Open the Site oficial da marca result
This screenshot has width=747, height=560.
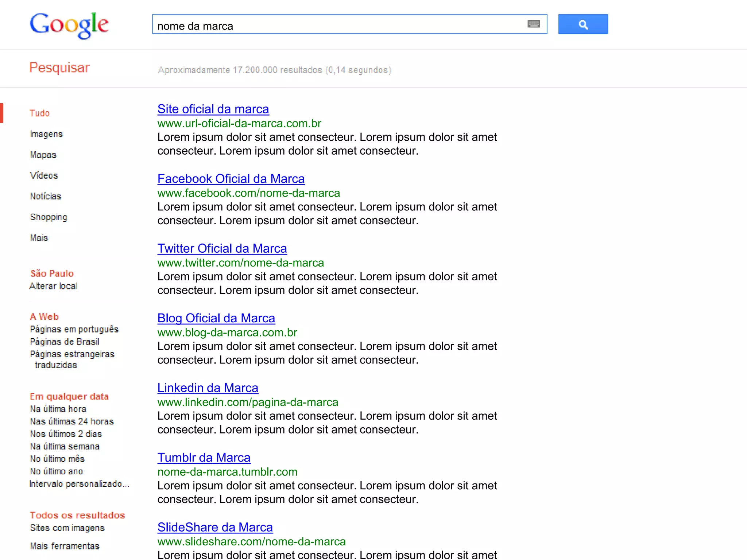213,109
